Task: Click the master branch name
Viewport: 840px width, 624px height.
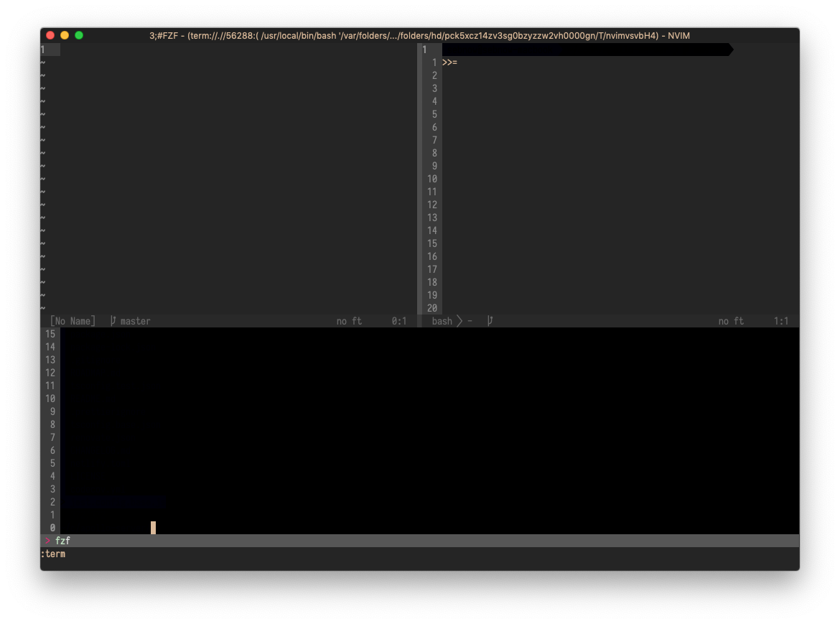Action: pos(135,321)
